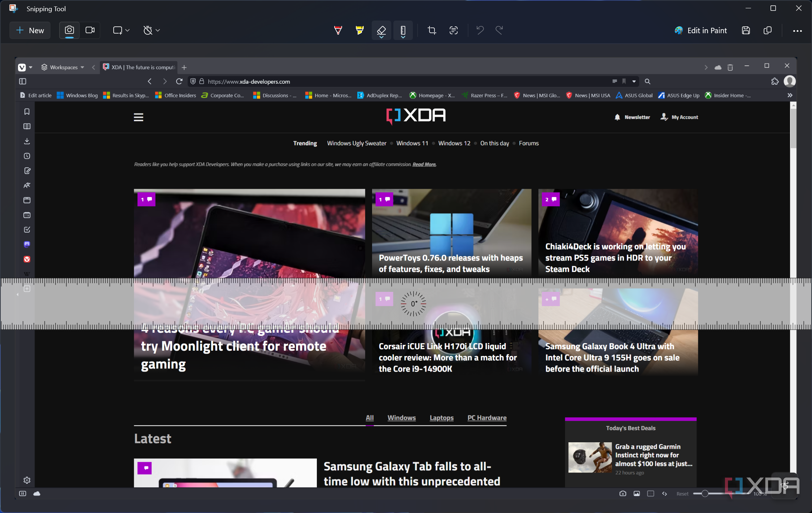Open the Extensions puzzle icon
Screen dimensions: 812x513
(775, 82)
